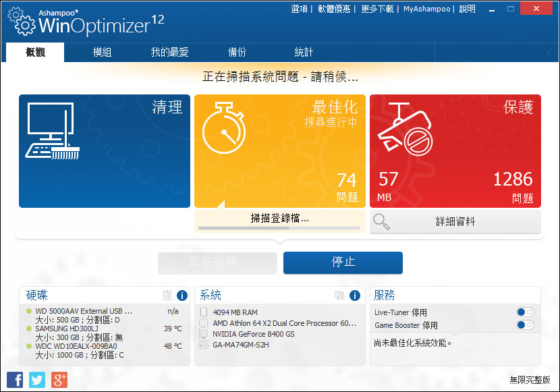Minimize the WinOptimizer window

click(x=492, y=9)
